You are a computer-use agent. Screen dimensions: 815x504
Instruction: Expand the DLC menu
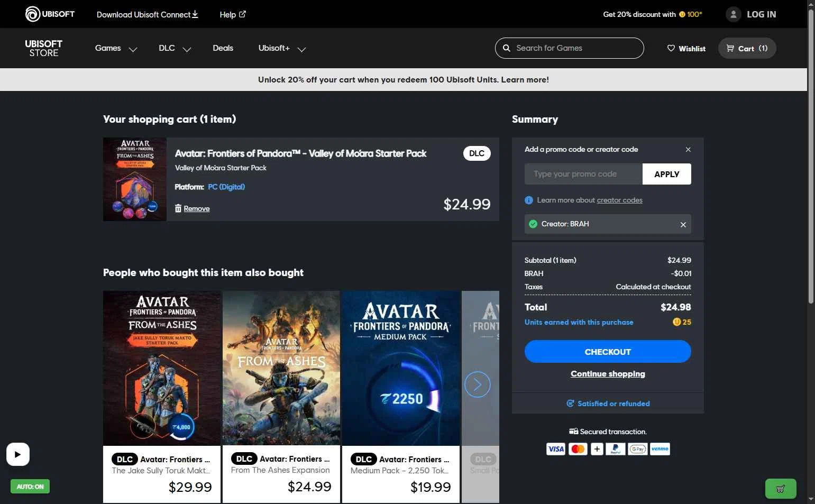coord(175,48)
